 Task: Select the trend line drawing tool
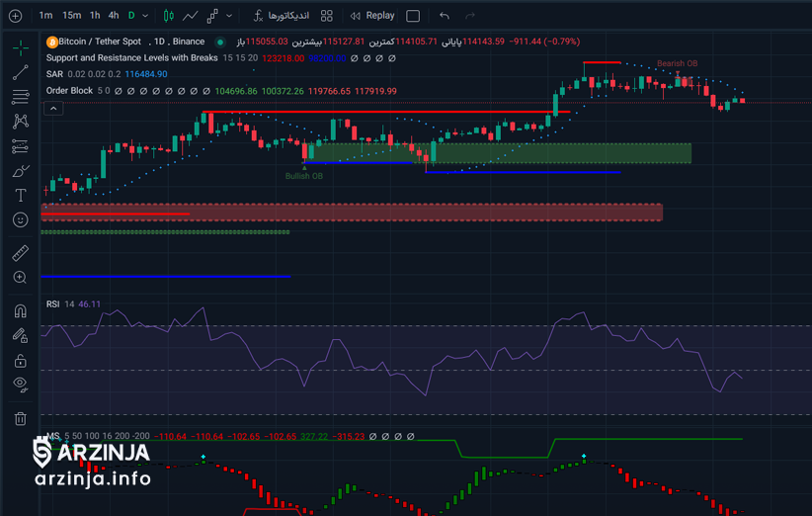pos(21,72)
